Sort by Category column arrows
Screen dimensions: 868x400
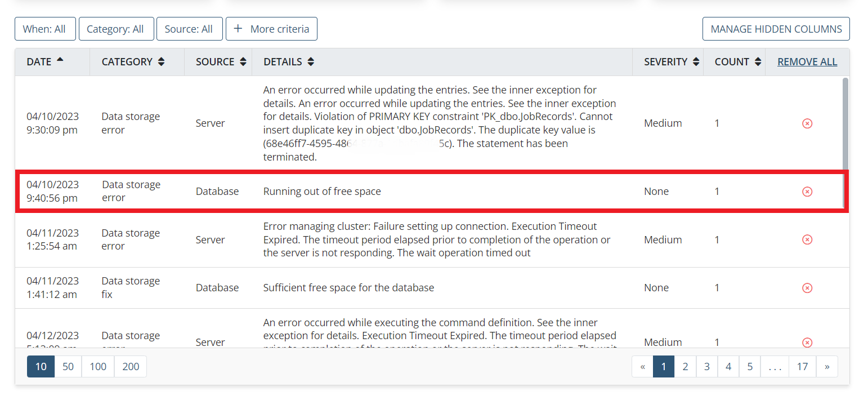[162, 62]
